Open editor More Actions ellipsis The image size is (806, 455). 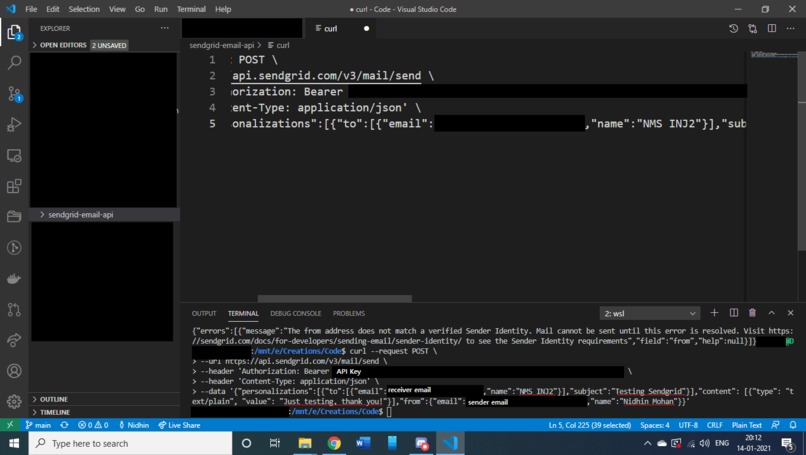(x=790, y=28)
